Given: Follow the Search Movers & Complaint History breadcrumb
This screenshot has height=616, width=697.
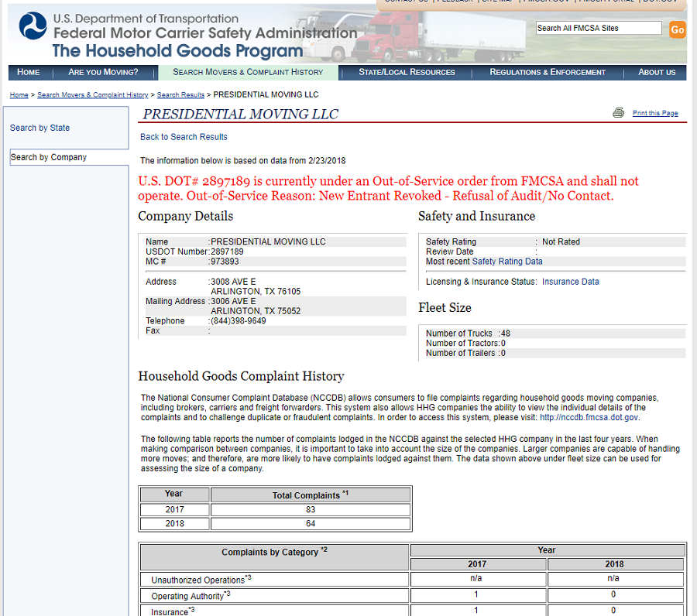Looking at the screenshot, I should click(x=93, y=95).
